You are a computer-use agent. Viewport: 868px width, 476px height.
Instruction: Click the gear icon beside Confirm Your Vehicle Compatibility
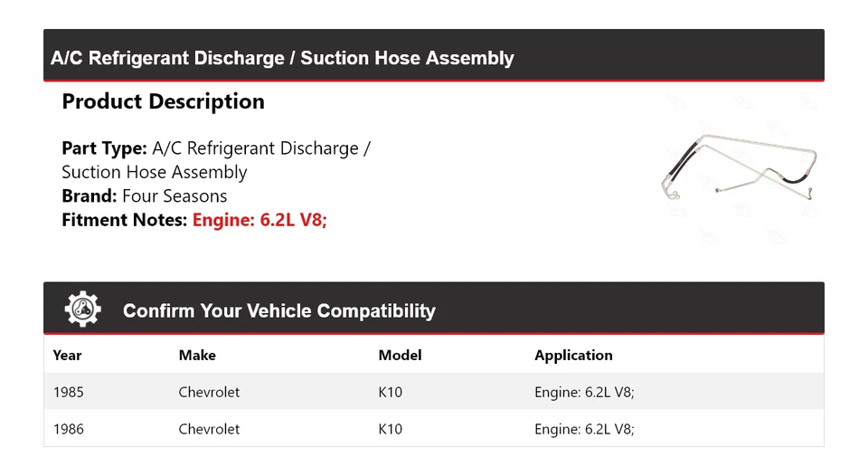pos(83,309)
